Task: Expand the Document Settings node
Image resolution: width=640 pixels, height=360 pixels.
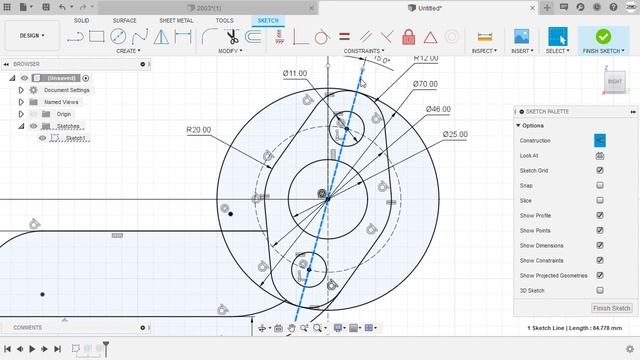Action: point(21,90)
